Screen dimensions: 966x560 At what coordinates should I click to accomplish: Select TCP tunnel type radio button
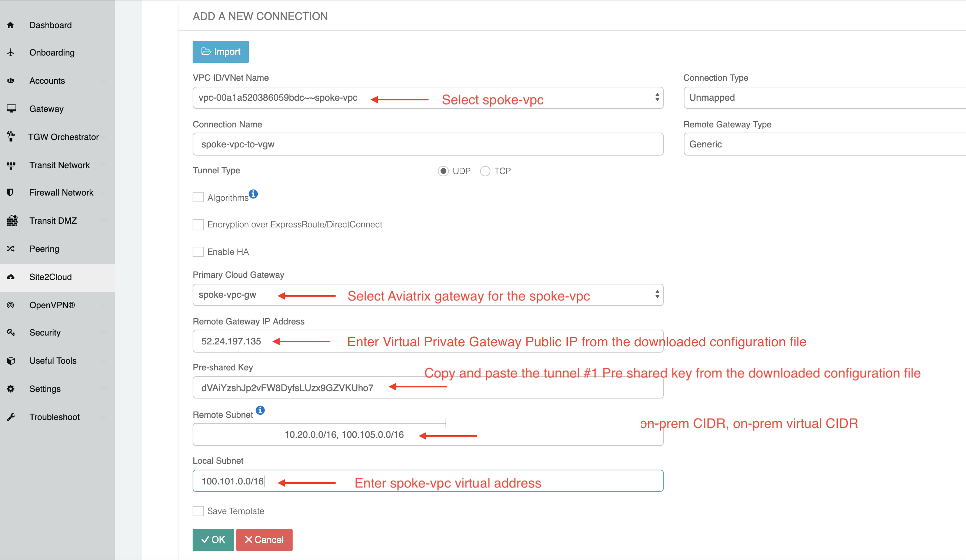(x=486, y=171)
